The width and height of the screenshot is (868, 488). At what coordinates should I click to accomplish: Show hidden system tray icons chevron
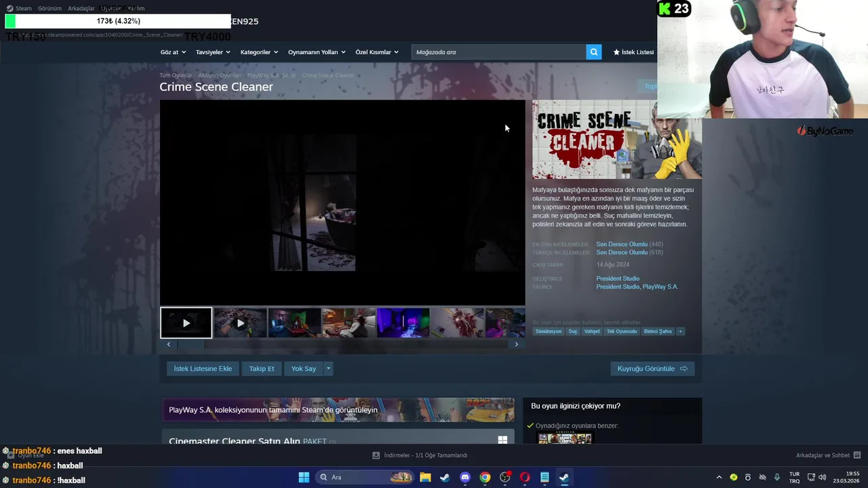click(x=719, y=477)
